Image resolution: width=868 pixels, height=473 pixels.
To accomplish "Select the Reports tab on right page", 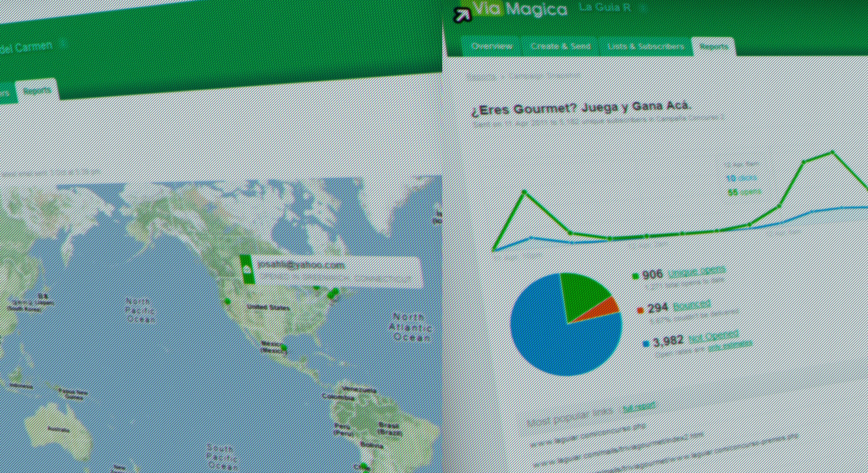I will (x=713, y=46).
